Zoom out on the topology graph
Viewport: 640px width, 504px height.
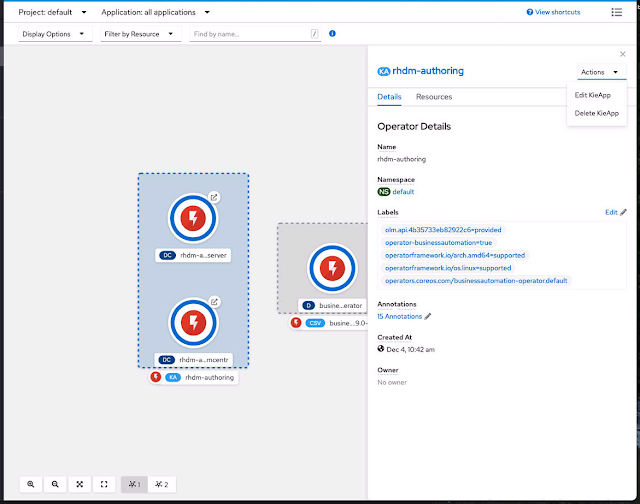[x=55, y=484]
